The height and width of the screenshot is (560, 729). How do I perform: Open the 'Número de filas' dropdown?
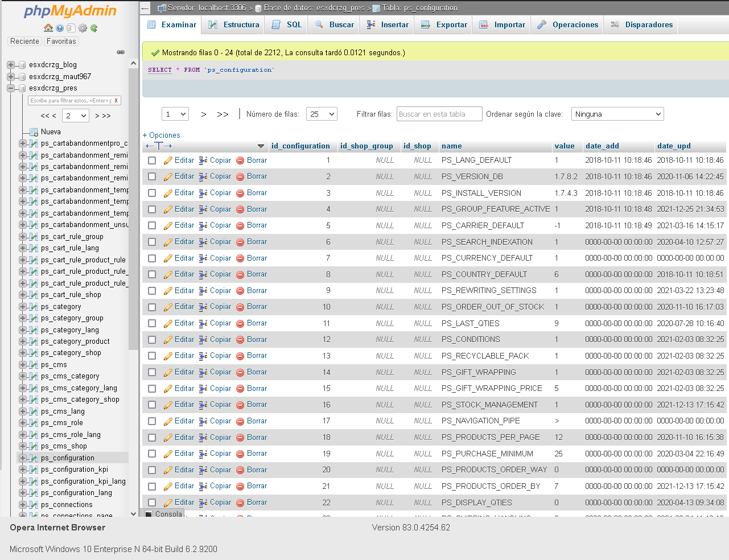pyautogui.click(x=322, y=114)
